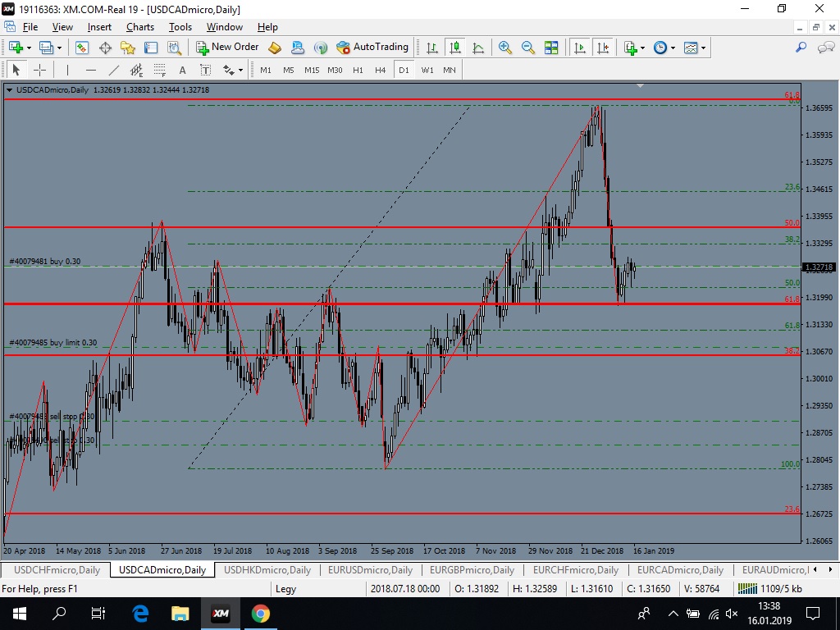The width and height of the screenshot is (840, 630).
Task: Switch to the EURUSDmicro,Daily tab
Action: 370,570
